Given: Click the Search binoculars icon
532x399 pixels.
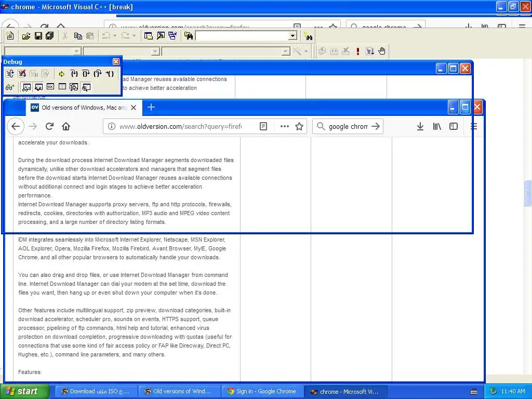Looking at the screenshot, I should pos(308,36).
